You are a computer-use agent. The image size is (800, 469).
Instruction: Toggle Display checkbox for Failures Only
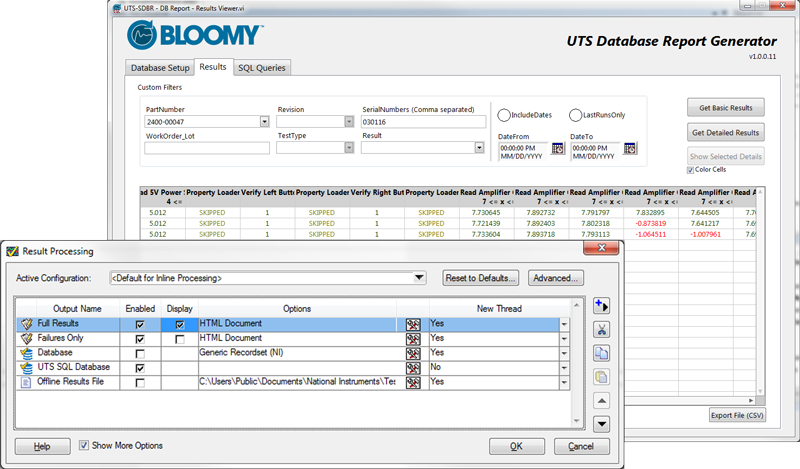click(x=180, y=339)
